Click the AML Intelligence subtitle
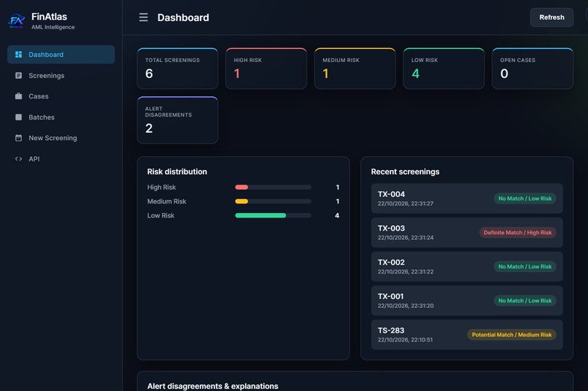 53,28
